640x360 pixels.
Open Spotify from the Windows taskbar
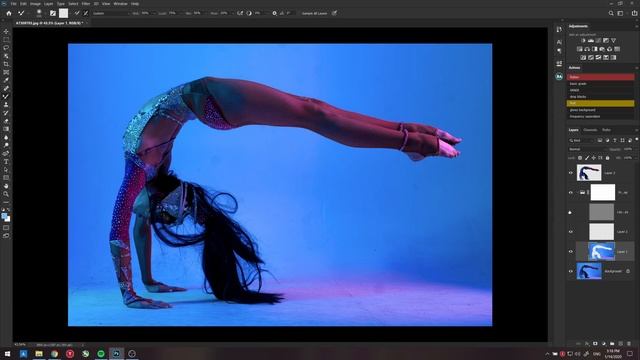tap(101, 353)
